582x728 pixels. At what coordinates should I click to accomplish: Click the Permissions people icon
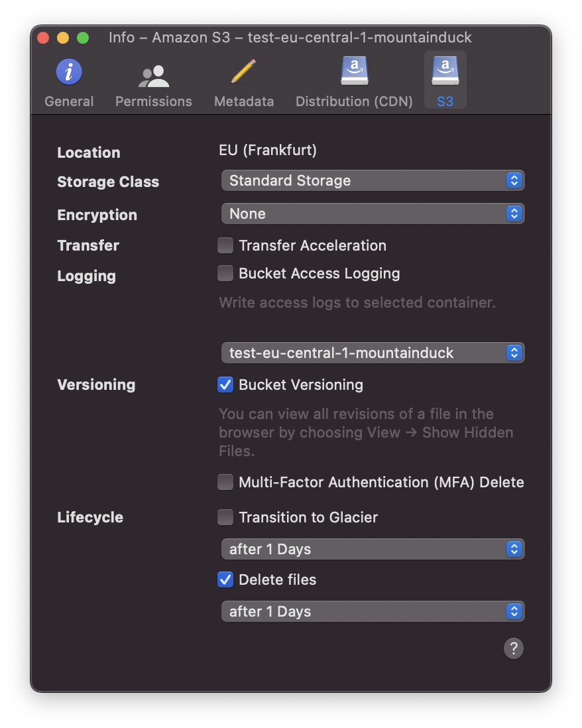(154, 76)
